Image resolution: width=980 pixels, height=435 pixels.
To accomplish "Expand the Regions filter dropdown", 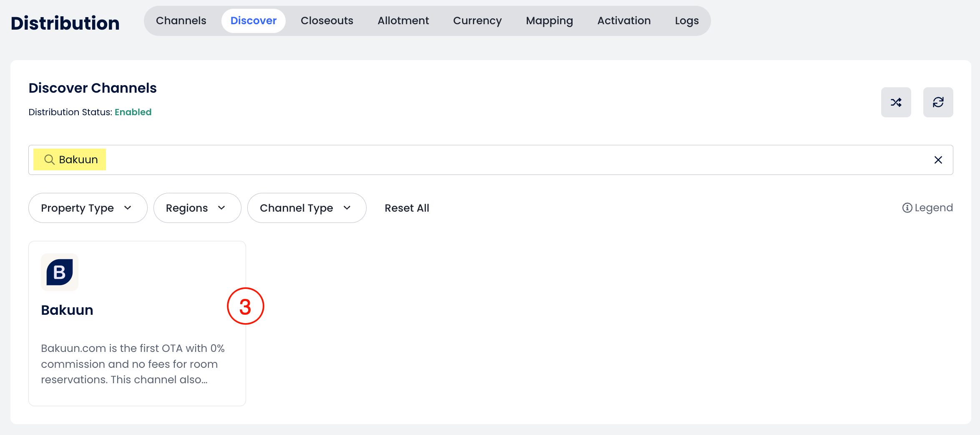I will click(197, 208).
